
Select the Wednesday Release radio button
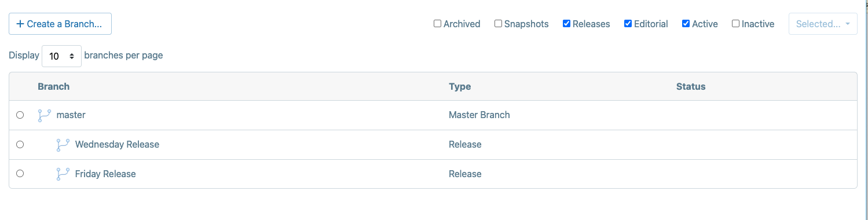pyautogui.click(x=20, y=144)
